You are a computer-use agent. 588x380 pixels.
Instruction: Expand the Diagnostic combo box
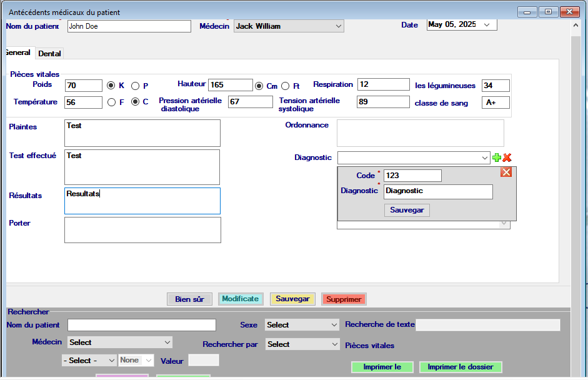tap(485, 158)
